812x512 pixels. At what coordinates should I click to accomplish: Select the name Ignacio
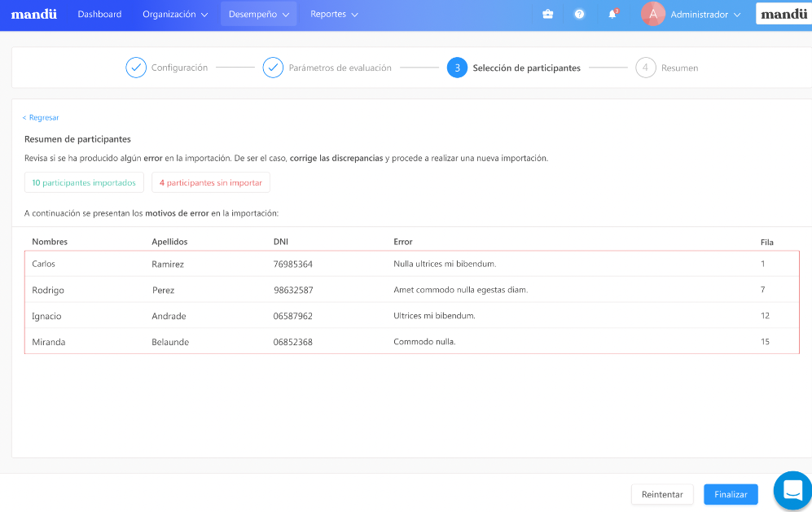tap(46, 316)
